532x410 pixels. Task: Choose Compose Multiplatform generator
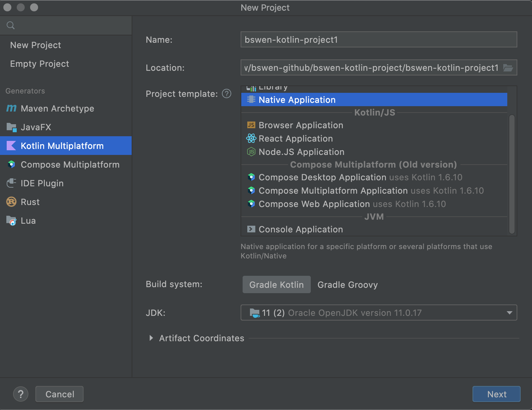click(x=66, y=164)
